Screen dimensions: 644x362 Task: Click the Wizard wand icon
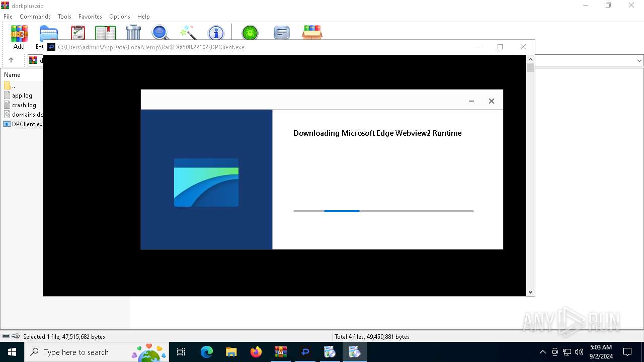[188, 33]
